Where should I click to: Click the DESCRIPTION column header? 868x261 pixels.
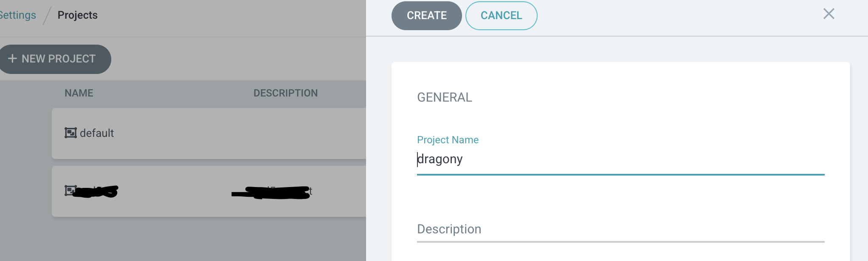coord(285,93)
